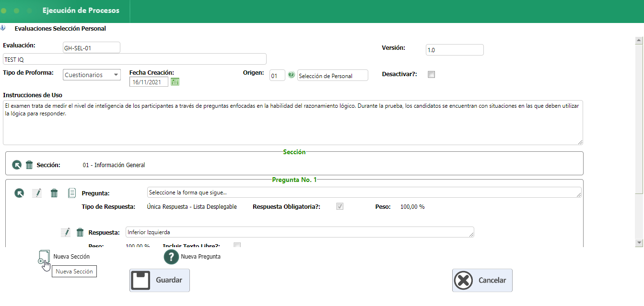Delete the Pregunta with the trash icon
The image size is (644, 306).
54,193
